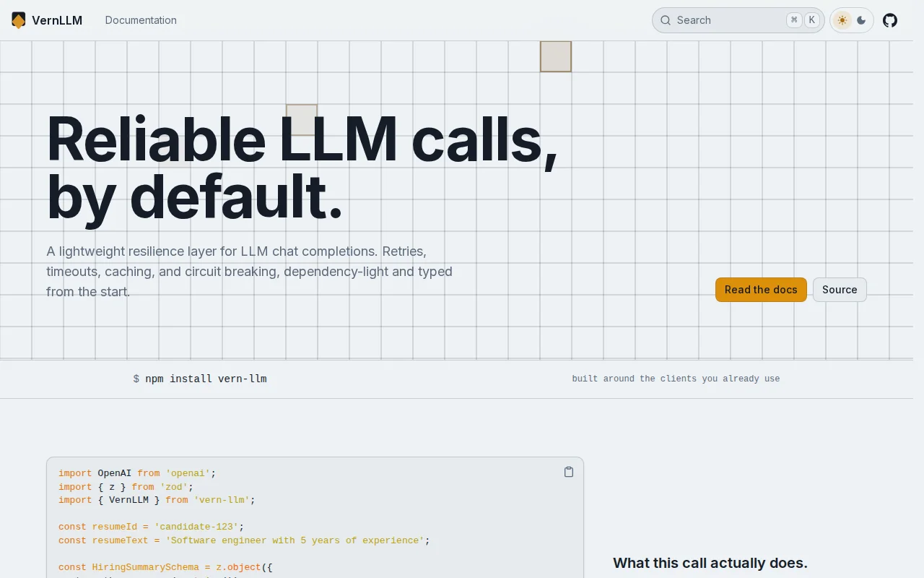Click the code line importing z from zod
924x578 pixels.
tap(126, 487)
